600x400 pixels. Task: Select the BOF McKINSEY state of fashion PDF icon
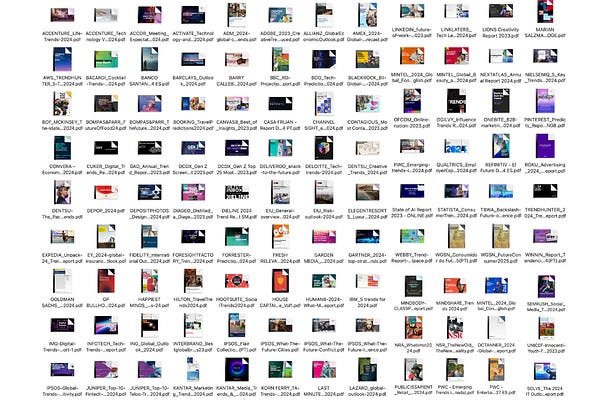coord(62,104)
